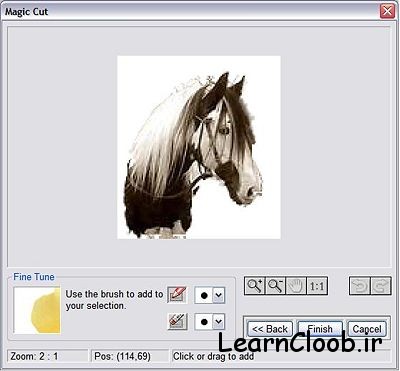
Task: Click the Zoom In magnifier icon
Action: click(x=255, y=286)
